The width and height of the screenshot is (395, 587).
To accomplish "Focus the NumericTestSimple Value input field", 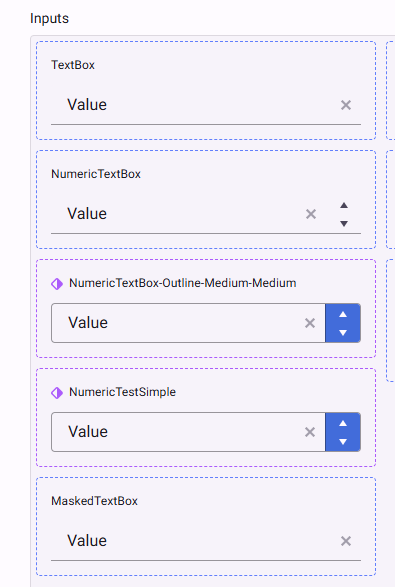I will coord(177,432).
